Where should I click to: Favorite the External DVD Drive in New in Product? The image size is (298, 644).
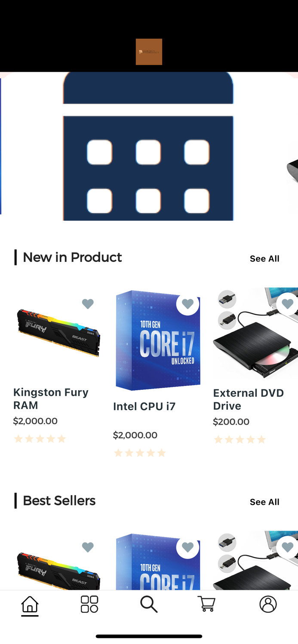point(287,304)
